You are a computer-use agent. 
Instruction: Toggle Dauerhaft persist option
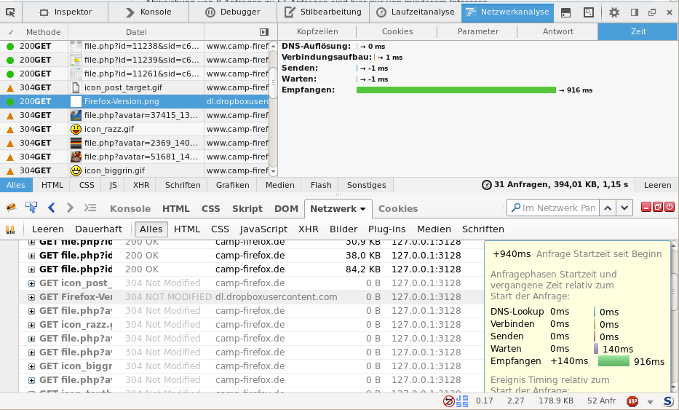pos(99,229)
